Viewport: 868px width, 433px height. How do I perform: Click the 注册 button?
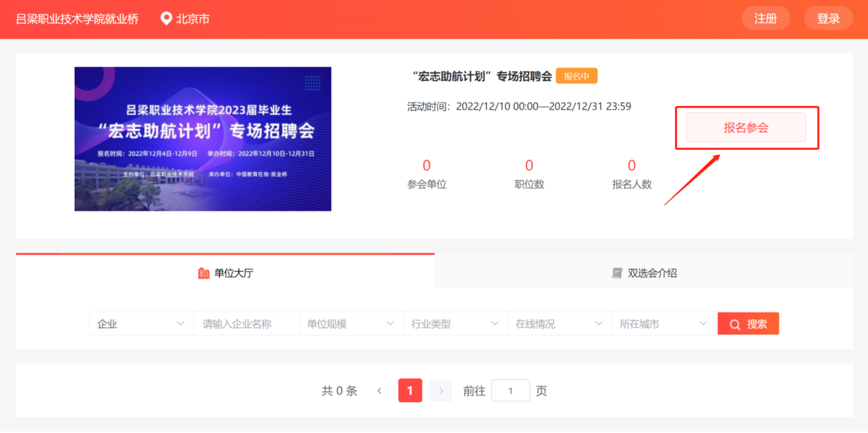pos(766,19)
